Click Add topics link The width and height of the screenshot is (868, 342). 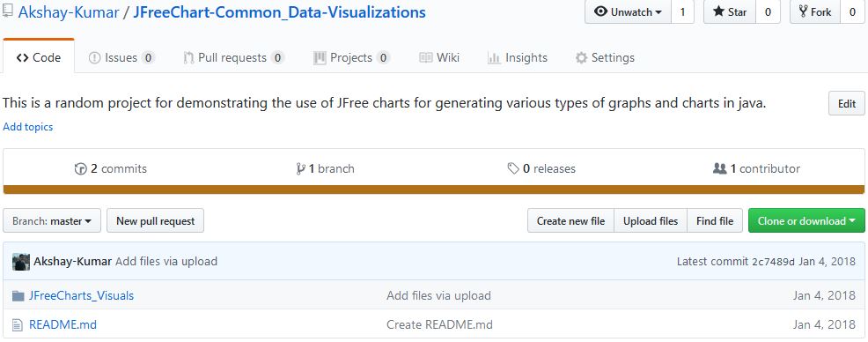27,127
